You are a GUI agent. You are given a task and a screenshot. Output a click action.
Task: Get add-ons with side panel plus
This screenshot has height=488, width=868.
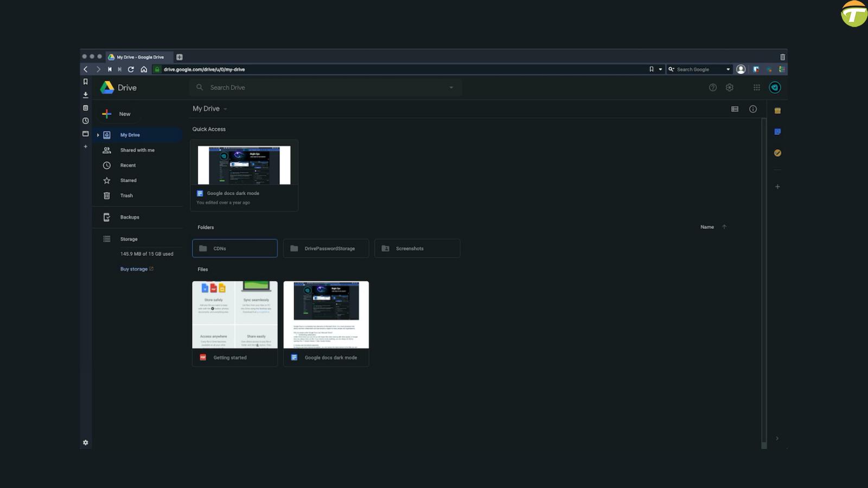coord(777,187)
